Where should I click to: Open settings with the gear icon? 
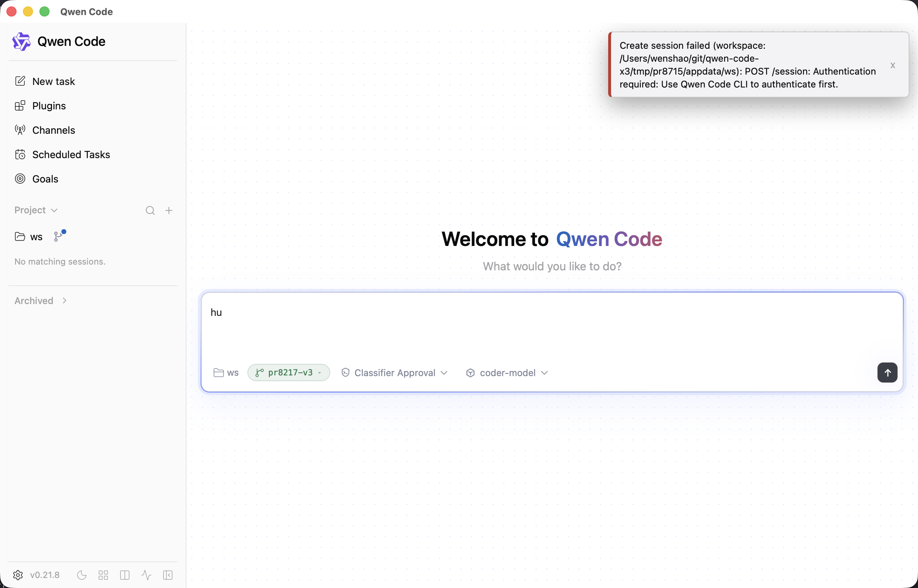point(18,575)
